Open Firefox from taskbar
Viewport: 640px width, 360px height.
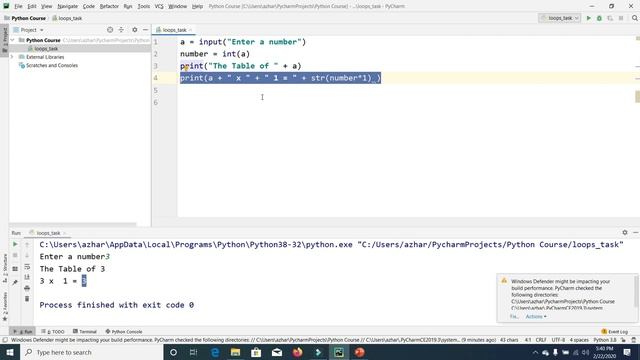point(297,352)
